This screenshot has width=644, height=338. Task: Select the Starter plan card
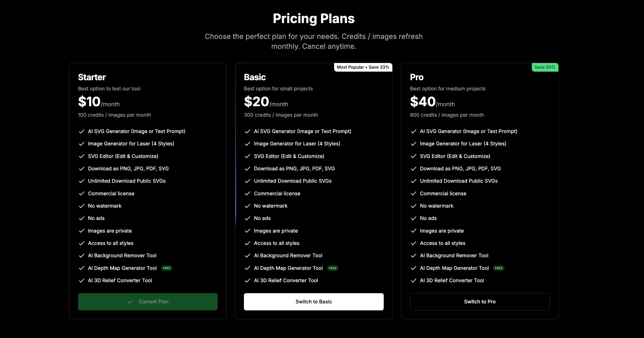pyautogui.click(x=148, y=191)
